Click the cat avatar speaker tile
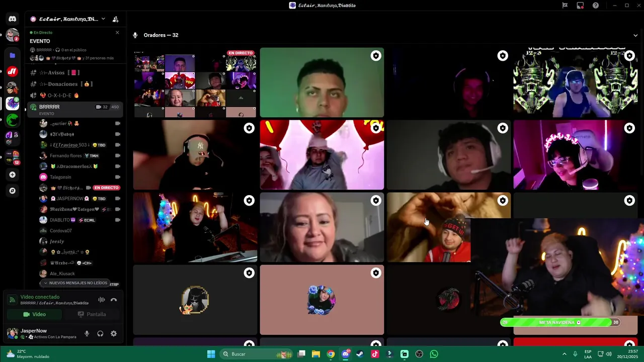The height and width of the screenshot is (362, 644). pos(195,300)
